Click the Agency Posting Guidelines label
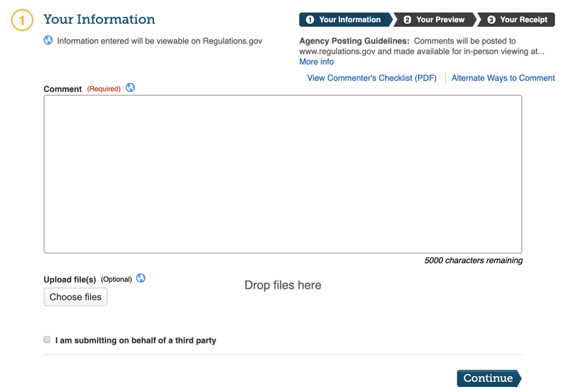The image size is (563, 392). tap(354, 40)
